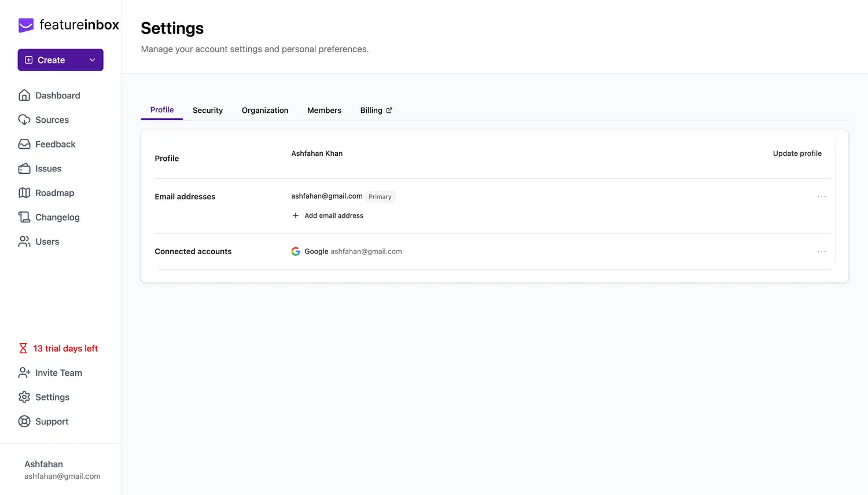Open Dashboard via the home icon
Viewport: 868px width, 495px height.
pyautogui.click(x=24, y=96)
